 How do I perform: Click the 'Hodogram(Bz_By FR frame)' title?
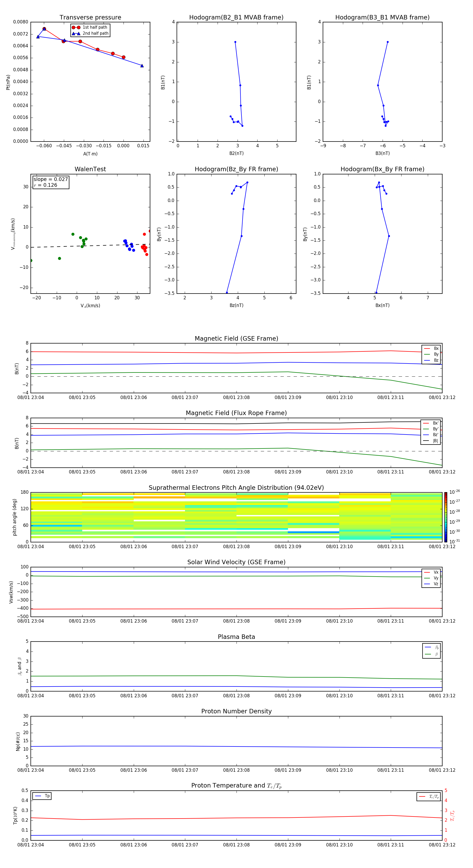[236, 169]
